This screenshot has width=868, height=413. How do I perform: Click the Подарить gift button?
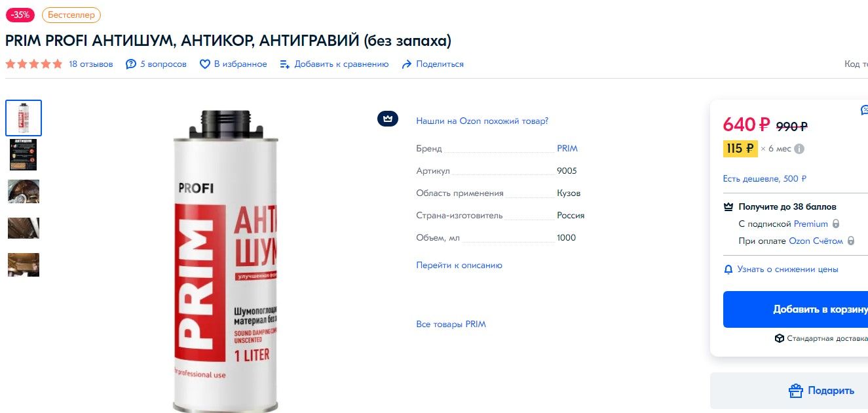789,391
